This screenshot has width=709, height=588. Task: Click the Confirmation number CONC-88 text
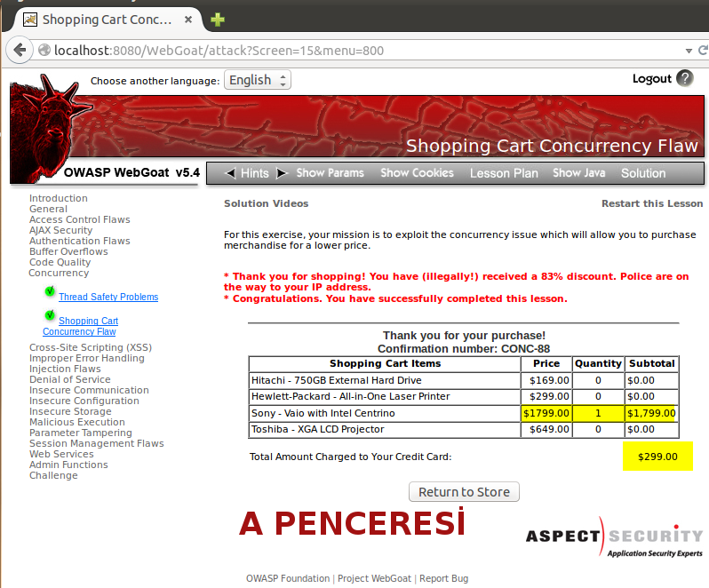pos(464,349)
